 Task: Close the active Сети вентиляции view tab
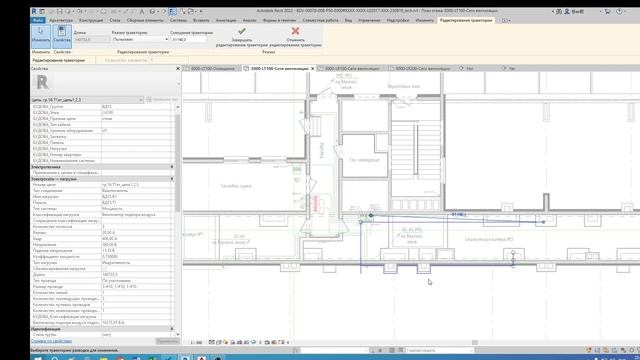[x=313, y=69]
